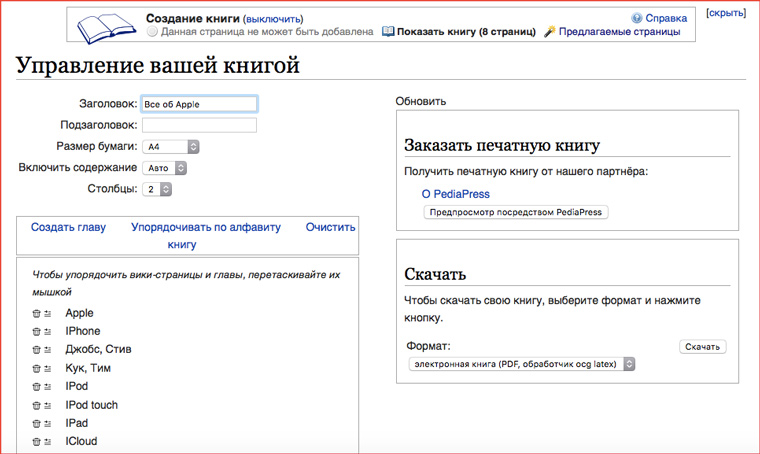Select the Apple page entry

click(79, 313)
